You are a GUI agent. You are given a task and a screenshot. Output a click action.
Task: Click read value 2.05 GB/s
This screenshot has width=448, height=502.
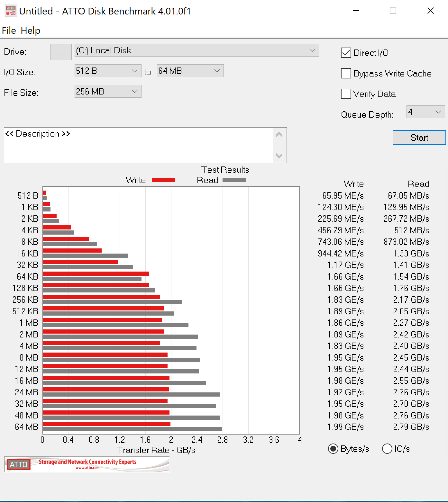[x=411, y=311]
